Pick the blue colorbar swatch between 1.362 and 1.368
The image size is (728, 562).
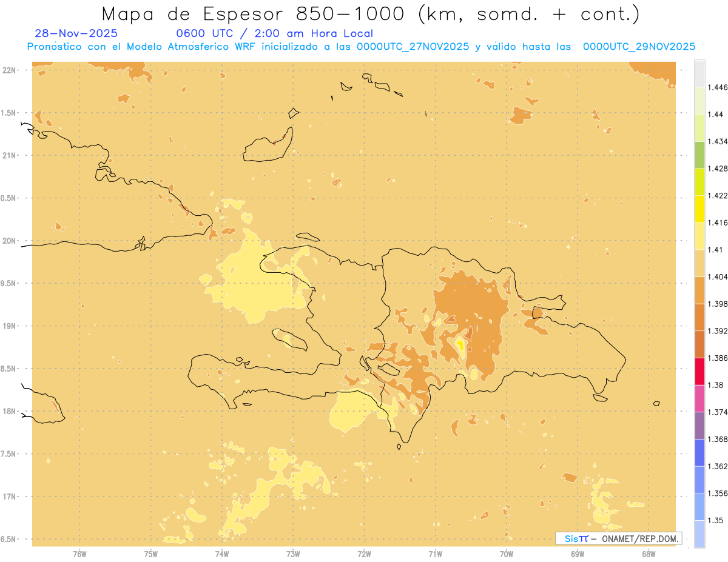(699, 452)
